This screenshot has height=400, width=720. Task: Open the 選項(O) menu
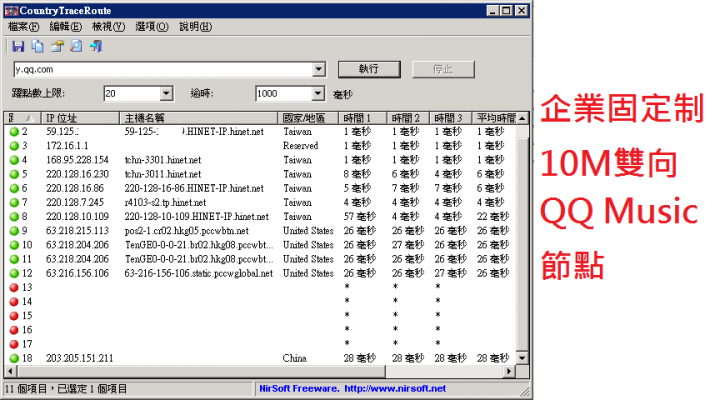click(152, 27)
